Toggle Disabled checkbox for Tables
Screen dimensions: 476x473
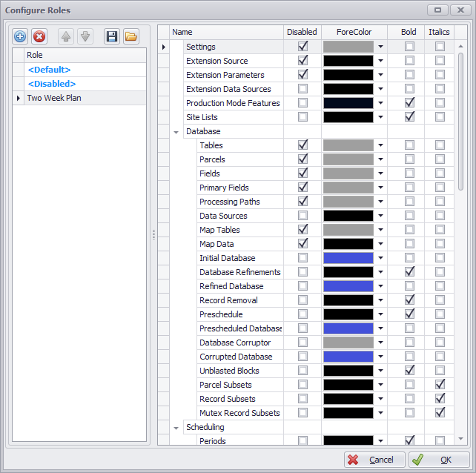point(303,145)
